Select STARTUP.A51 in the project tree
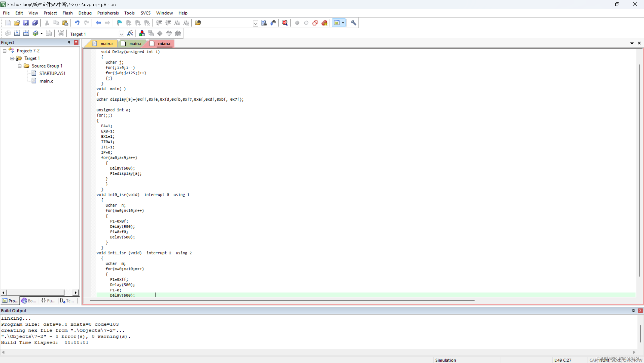 pos(52,73)
